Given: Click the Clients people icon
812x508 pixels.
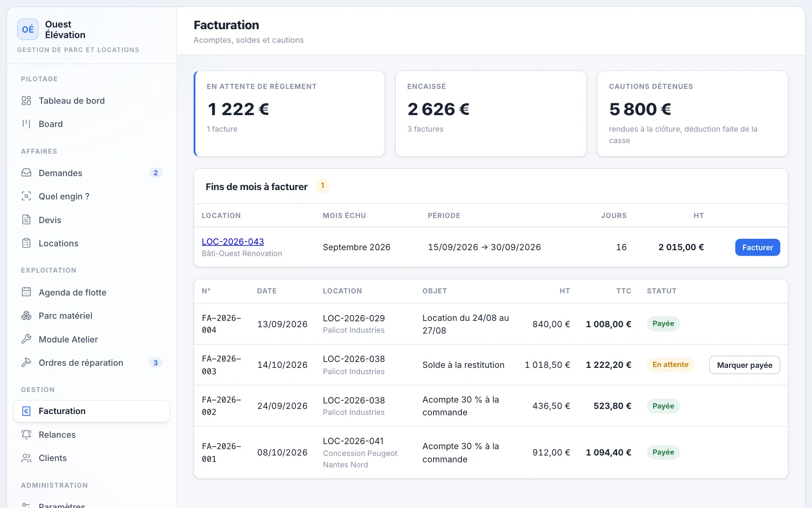Looking at the screenshot, I should 26,458.
